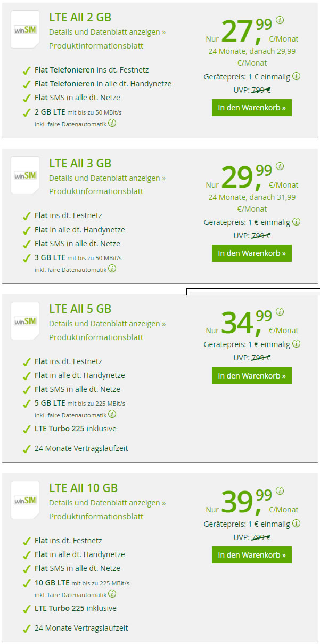Click winSIM logo of LTE All 10 GB

[x=26, y=500]
